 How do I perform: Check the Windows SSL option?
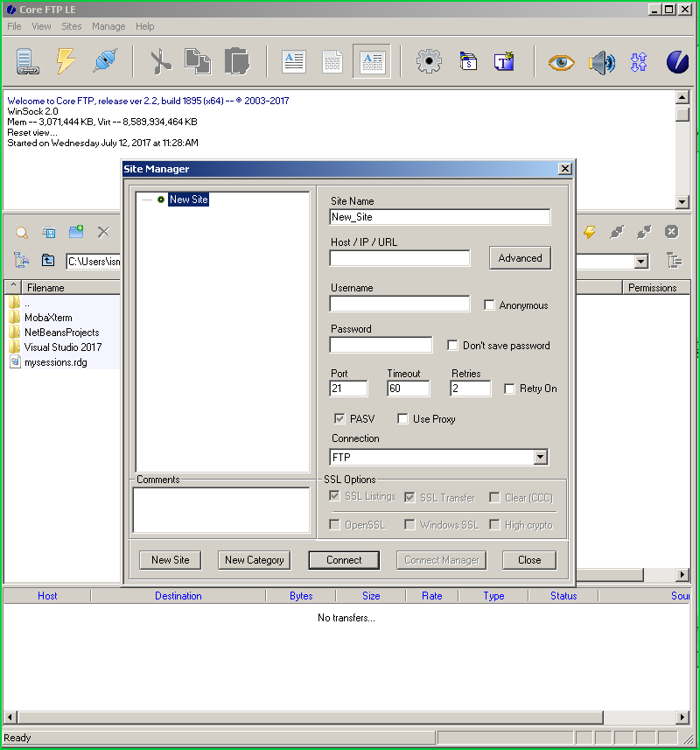(x=409, y=525)
